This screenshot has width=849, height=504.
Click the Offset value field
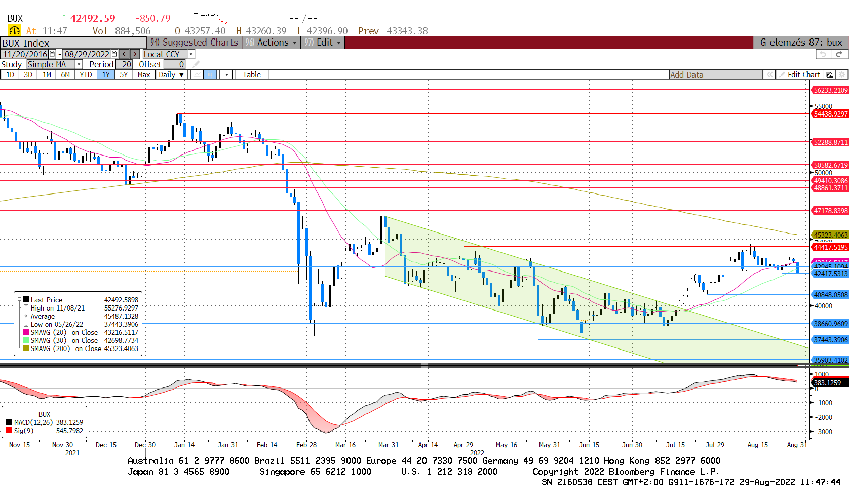[175, 64]
